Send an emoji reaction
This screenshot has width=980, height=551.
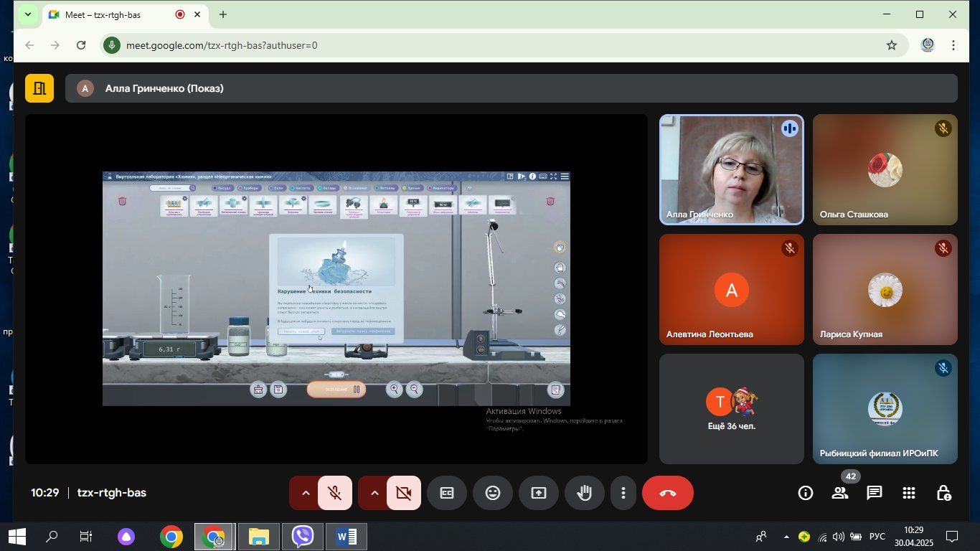click(x=493, y=493)
